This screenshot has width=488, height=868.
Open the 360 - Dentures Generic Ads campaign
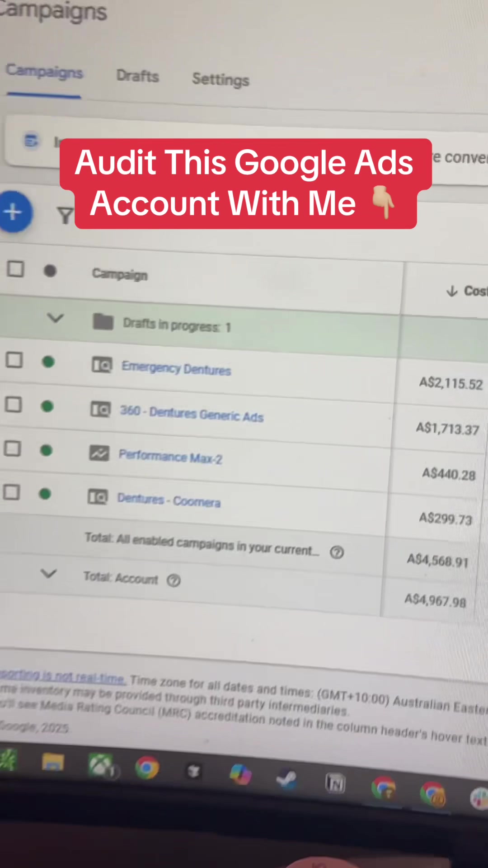[x=192, y=414]
